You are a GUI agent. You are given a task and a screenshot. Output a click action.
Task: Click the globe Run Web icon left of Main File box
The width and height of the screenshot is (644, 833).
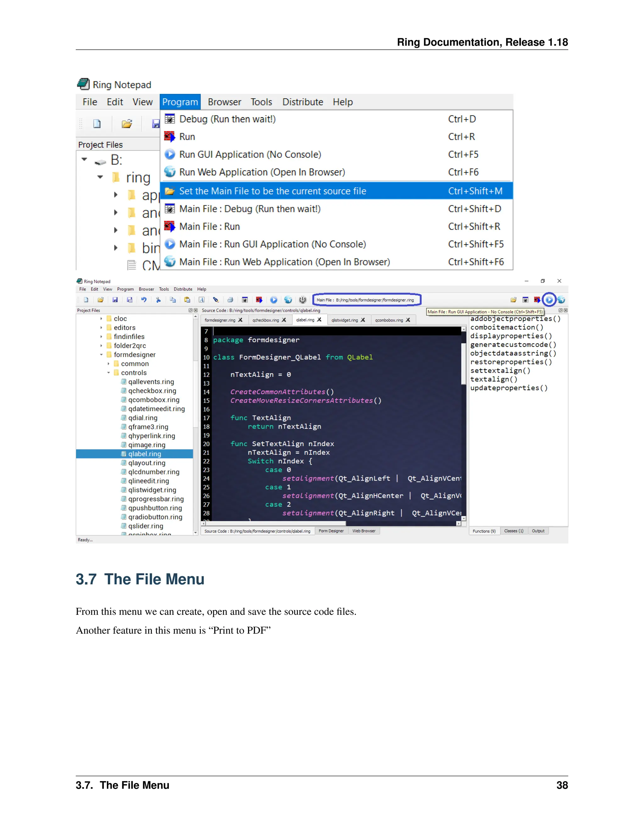click(x=288, y=300)
